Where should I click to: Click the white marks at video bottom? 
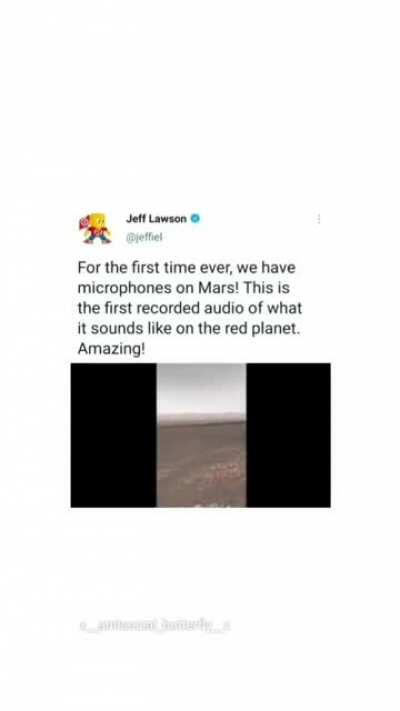(x=212, y=504)
